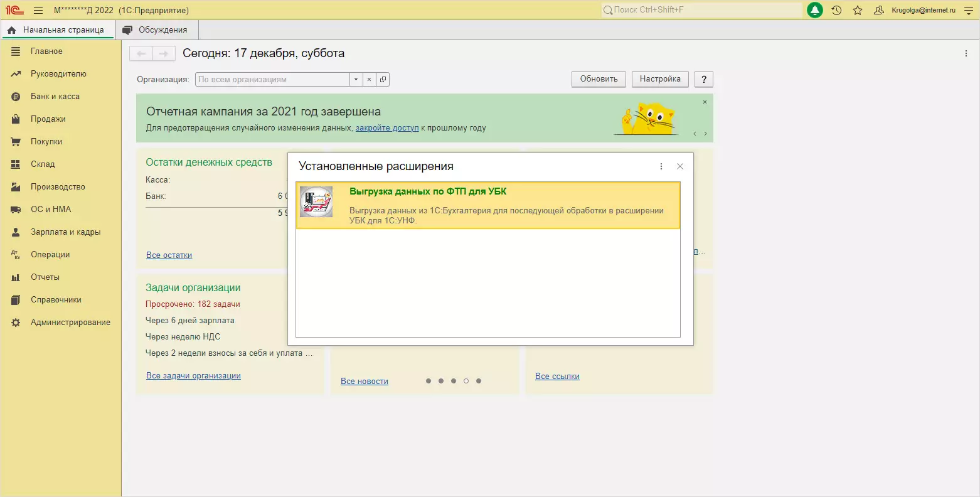Click the Сегодня: 17 декабря, суббота heading

264,53
